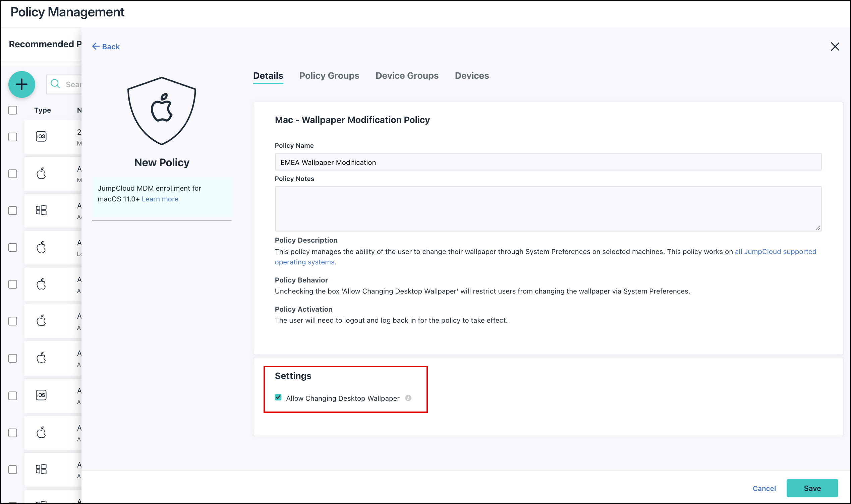This screenshot has height=504, width=851.
Task: Toggle the select-all checkbox beside Type header
Action: (x=13, y=110)
